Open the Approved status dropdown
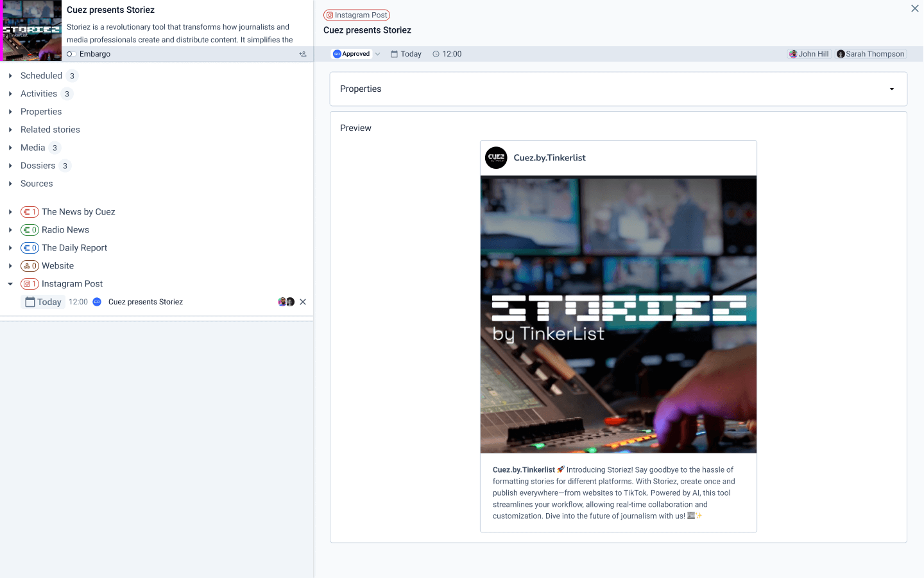The height and width of the screenshot is (578, 924). tap(356, 54)
